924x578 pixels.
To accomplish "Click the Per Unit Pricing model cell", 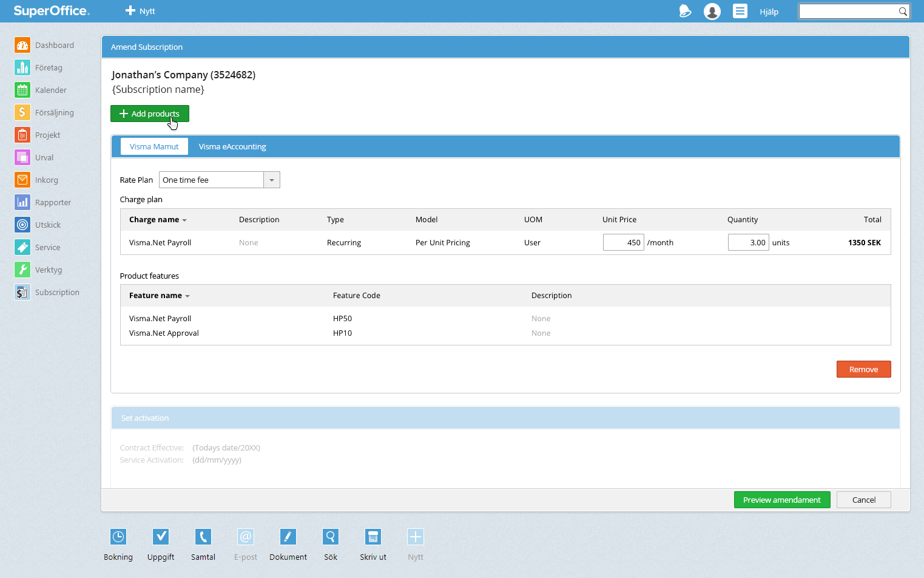I will pos(443,242).
